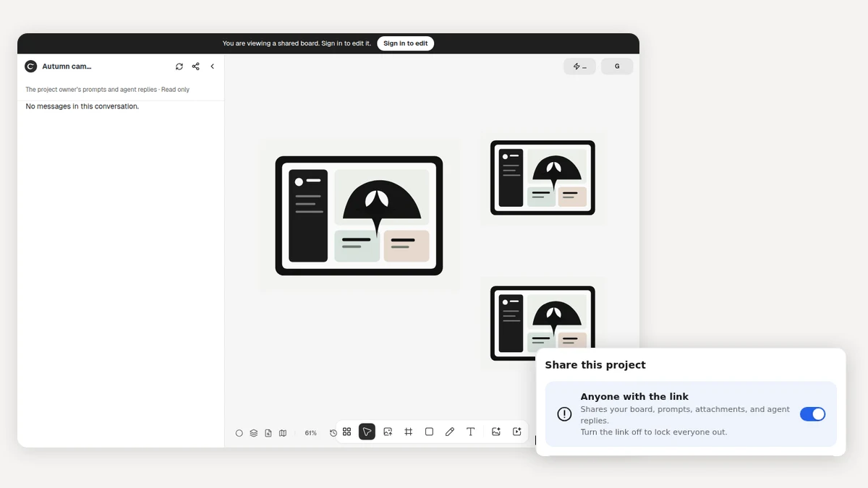
Task: Click the AI image generator tool
Action: click(496, 432)
